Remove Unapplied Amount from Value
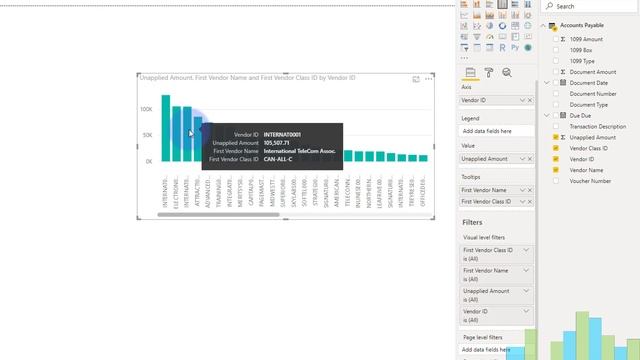Image resolution: width=640 pixels, height=360 pixels. coord(530,159)
